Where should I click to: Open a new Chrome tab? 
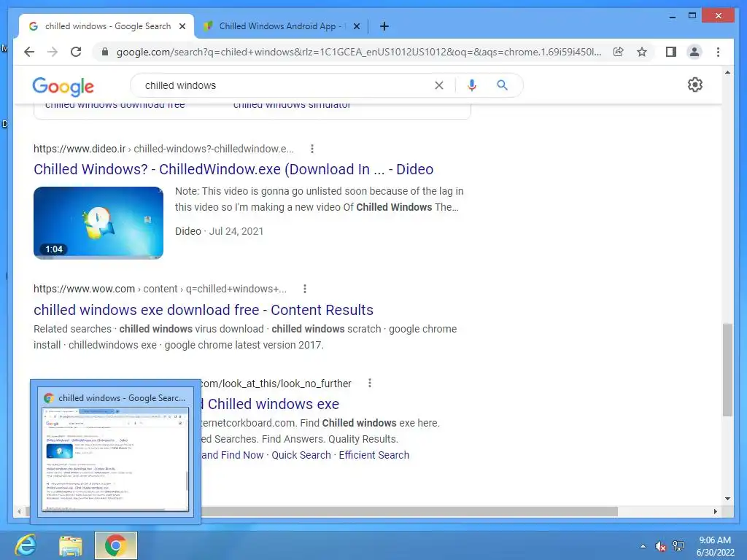384,26
